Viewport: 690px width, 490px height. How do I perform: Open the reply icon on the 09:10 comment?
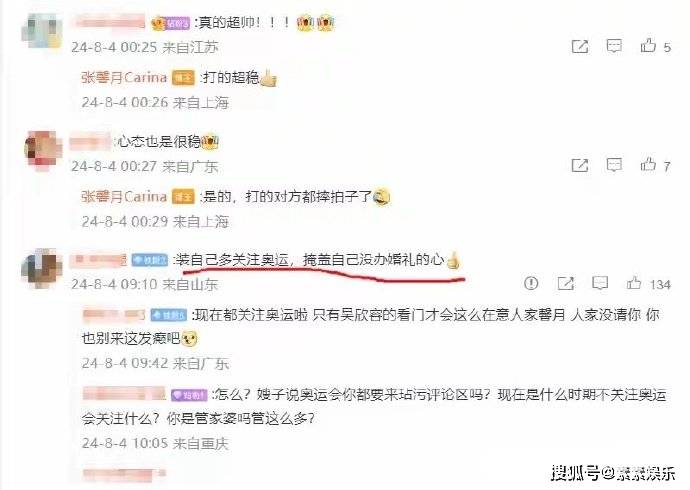600,283
